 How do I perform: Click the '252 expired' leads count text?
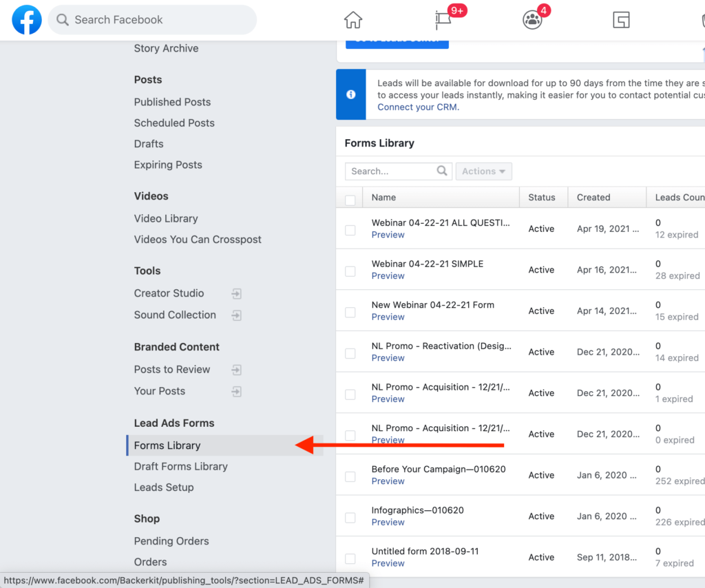click(x=680, y=481)
